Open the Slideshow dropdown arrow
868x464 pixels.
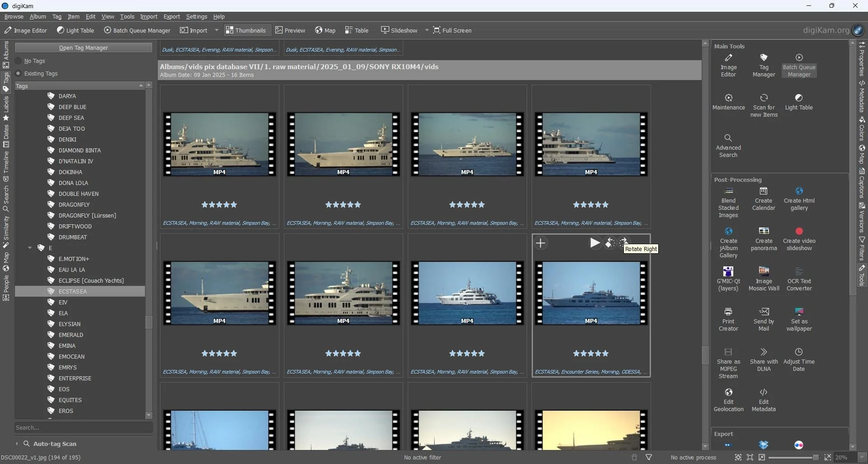coord(426,30)
